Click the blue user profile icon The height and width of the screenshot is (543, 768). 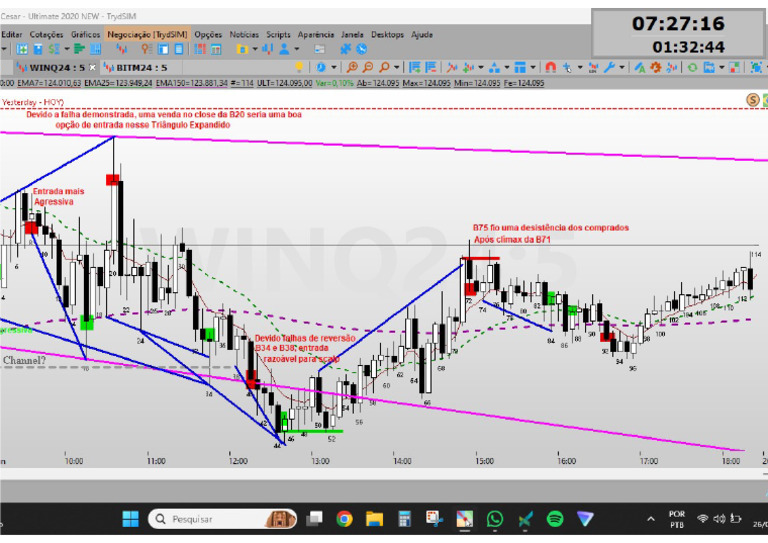coord(284,49)
